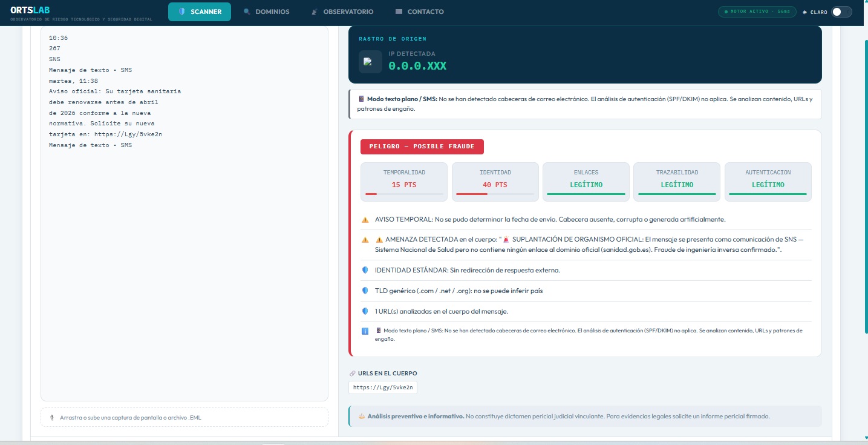This screenshot has width=868, height=445.
Task: Click the link icon beside URLs en el cuerpo
Action: point(353,374)
